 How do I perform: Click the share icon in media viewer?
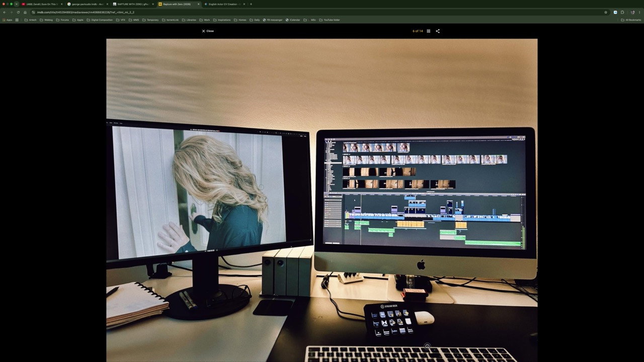coord(438,31)
